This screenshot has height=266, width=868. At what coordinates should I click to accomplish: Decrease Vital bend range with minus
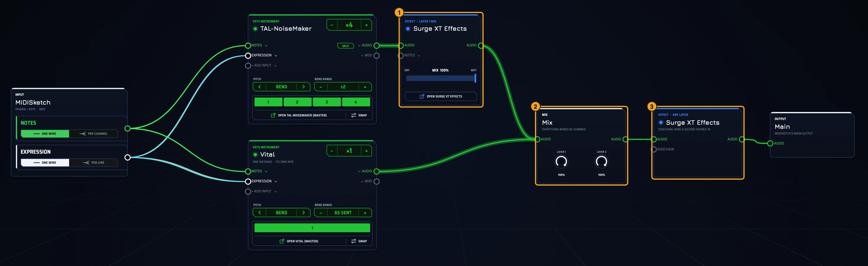click(321, 213)
